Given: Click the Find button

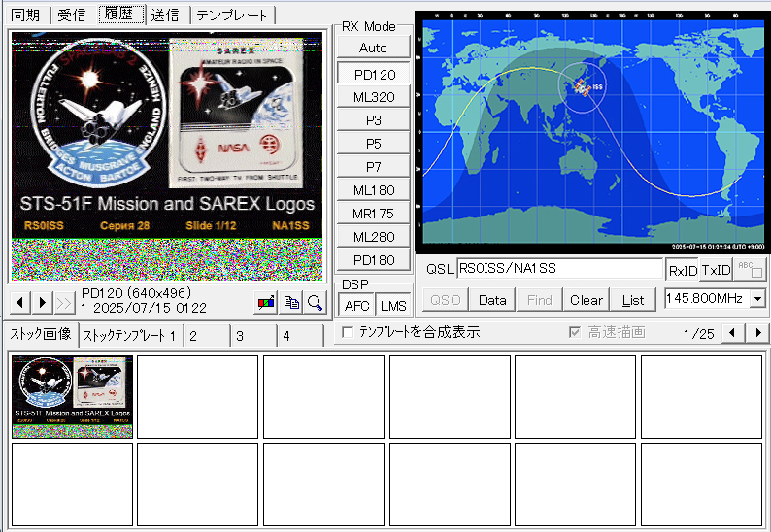Looking at the screenshot, I should [539, 299].
